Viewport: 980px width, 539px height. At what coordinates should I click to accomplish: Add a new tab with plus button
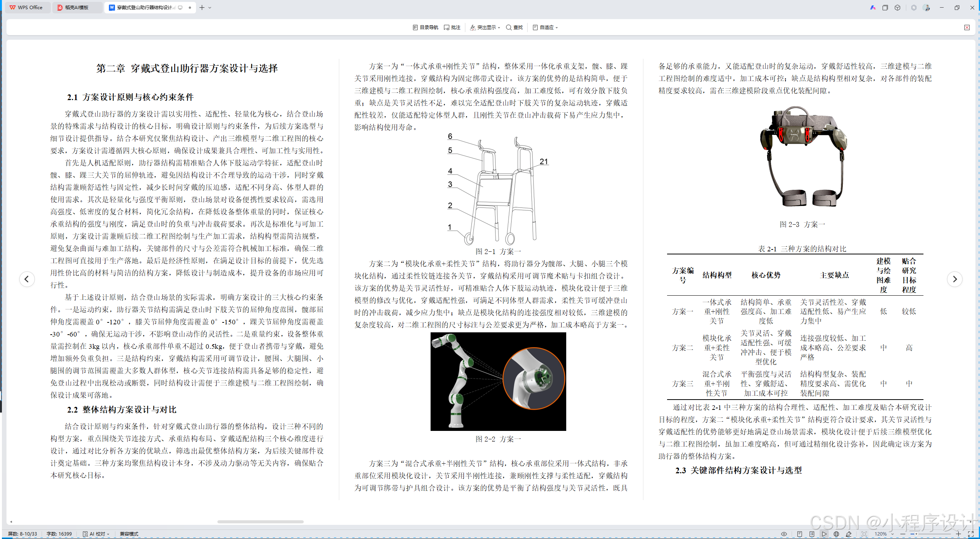(x=202, y=7)
